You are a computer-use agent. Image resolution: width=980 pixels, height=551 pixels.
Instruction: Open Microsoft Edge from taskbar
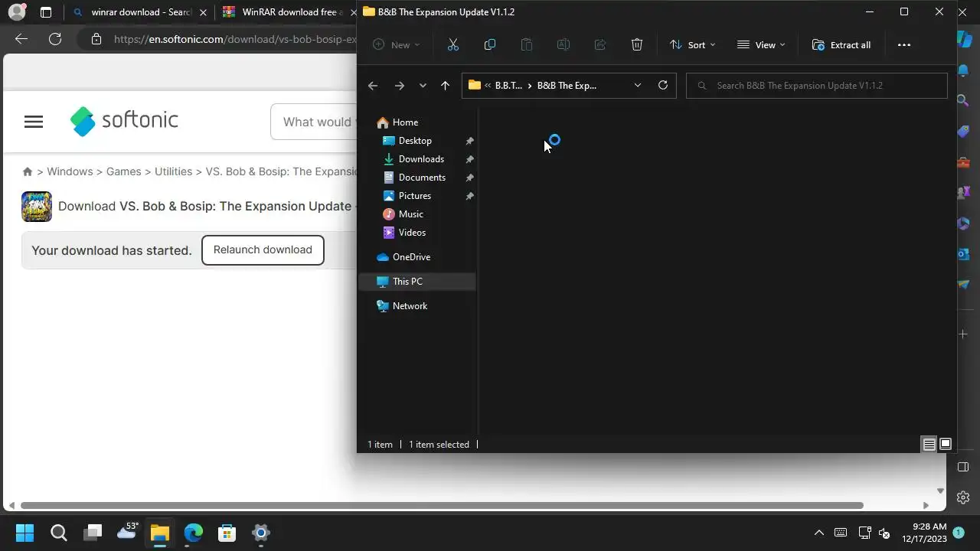tap(193, 533)
